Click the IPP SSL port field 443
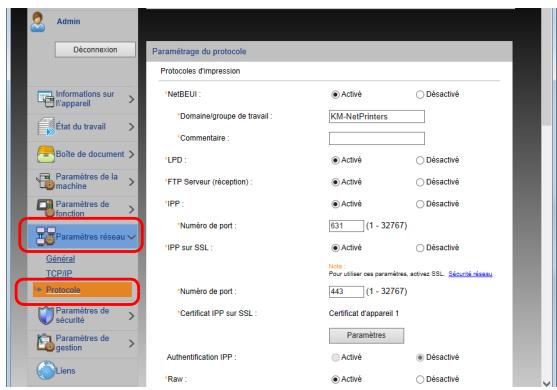Screen dimensions: 557x390 point(346,292)
